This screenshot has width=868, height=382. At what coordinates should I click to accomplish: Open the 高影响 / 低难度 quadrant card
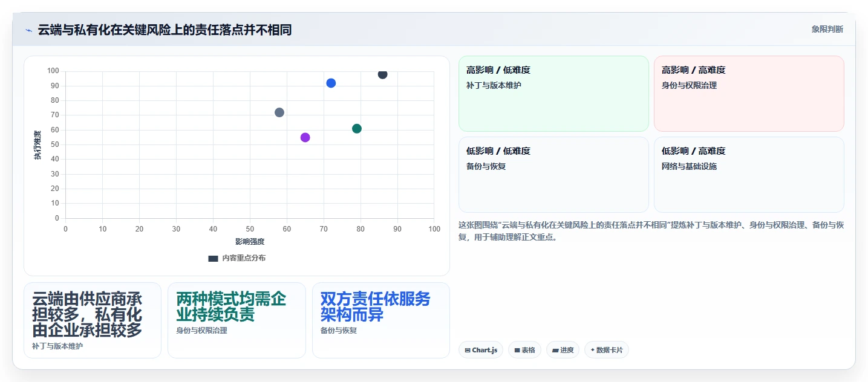[x=553, y=94]
